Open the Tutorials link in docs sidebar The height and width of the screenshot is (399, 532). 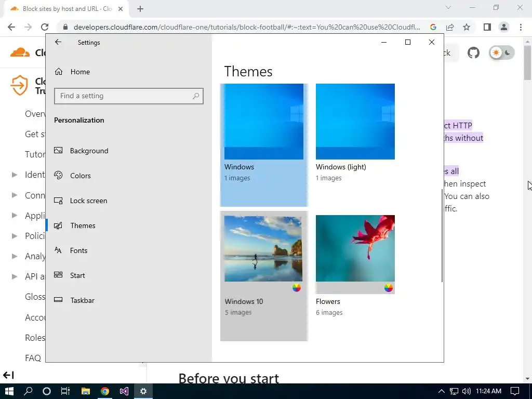[x=35, y=154]
